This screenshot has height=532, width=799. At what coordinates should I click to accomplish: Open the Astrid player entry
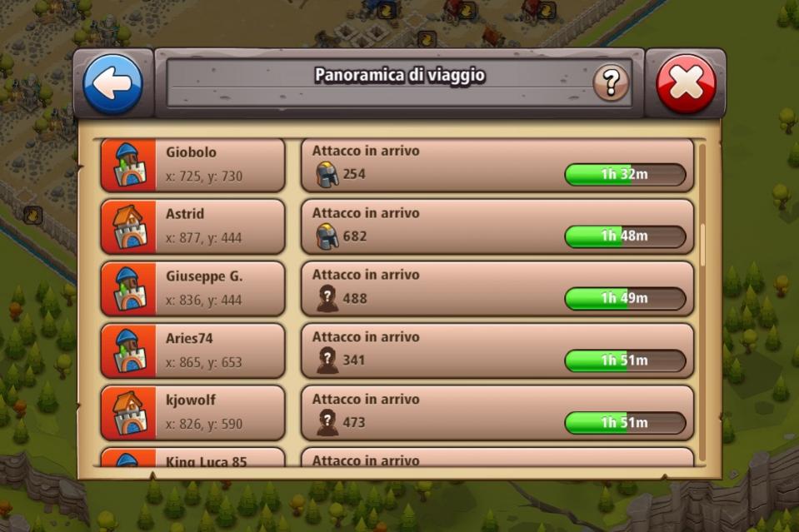click(192, 226)
